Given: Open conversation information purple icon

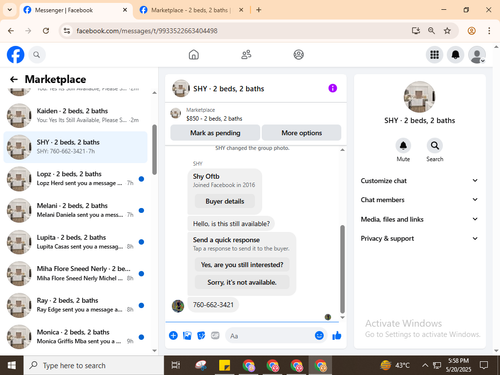Looking at the screenshot, I should click(332, 88).
